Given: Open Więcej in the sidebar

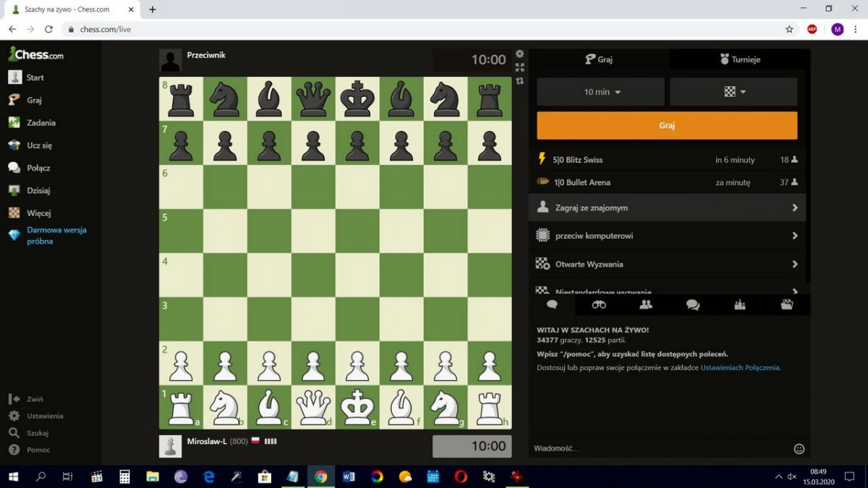Looking at the screenshot, I should click(x=29, y=213).
